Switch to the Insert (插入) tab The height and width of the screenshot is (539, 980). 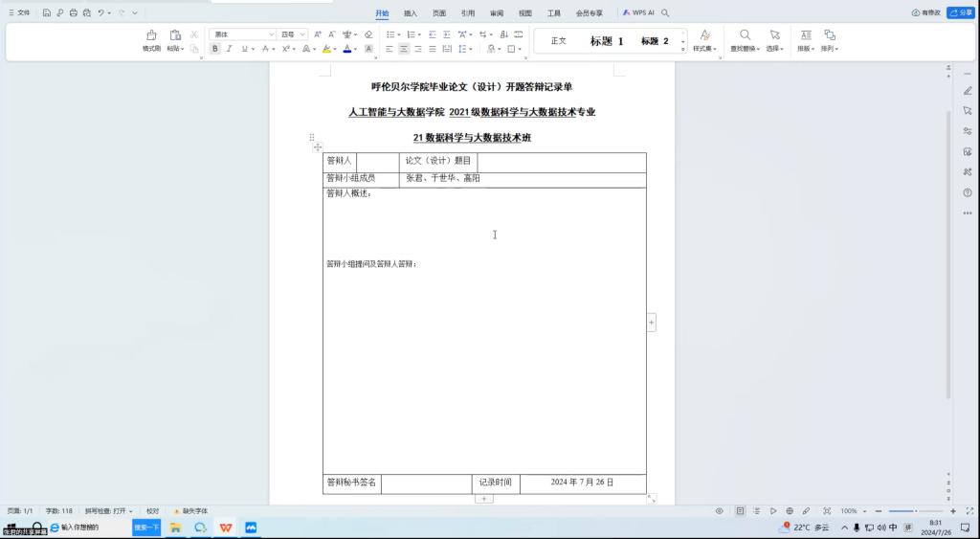tap(411, 13)
